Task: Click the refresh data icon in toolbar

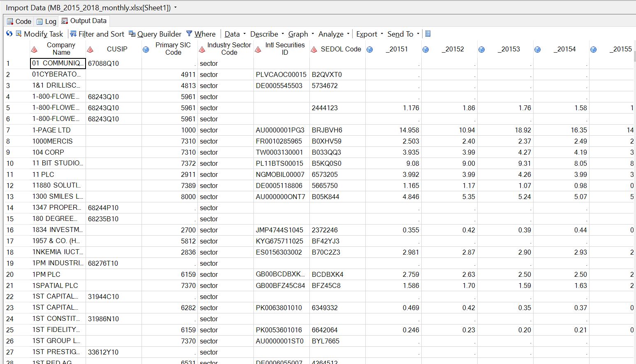Action: (x=9, y=34)
